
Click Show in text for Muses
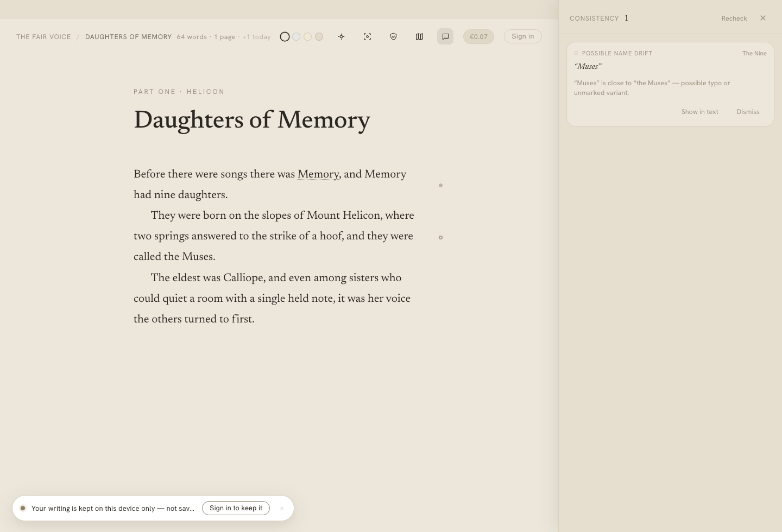(x=699, y=112)
